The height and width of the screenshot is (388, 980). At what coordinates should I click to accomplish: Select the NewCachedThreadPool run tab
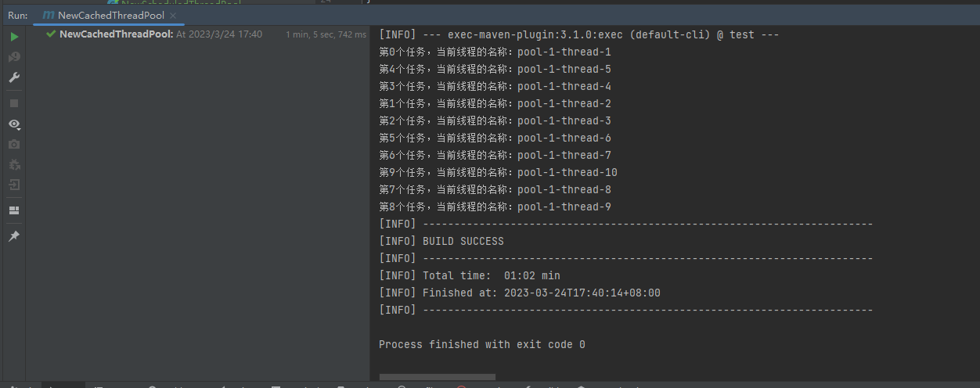tap(110, 15)
